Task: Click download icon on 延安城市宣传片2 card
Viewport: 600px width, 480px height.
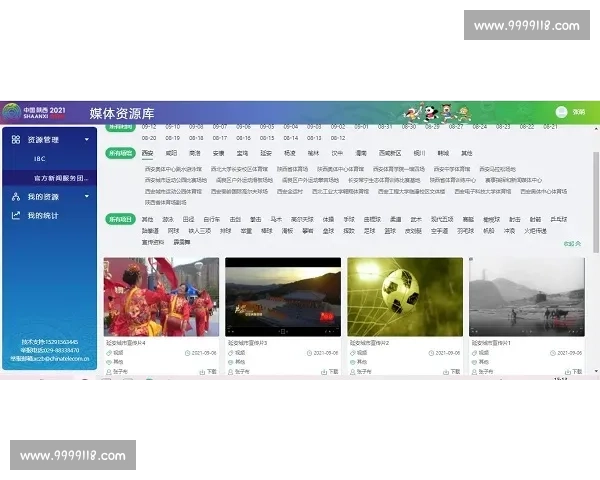Action: click(446, 372)
